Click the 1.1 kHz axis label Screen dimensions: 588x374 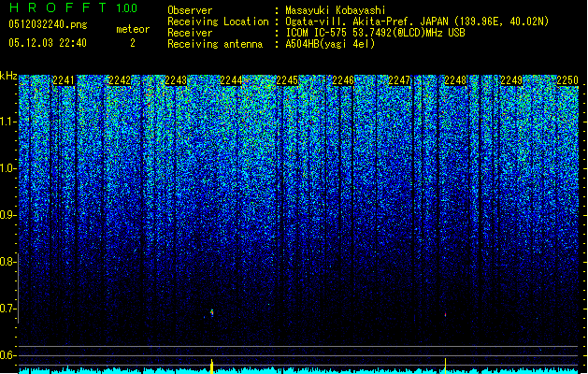[8, 122]
